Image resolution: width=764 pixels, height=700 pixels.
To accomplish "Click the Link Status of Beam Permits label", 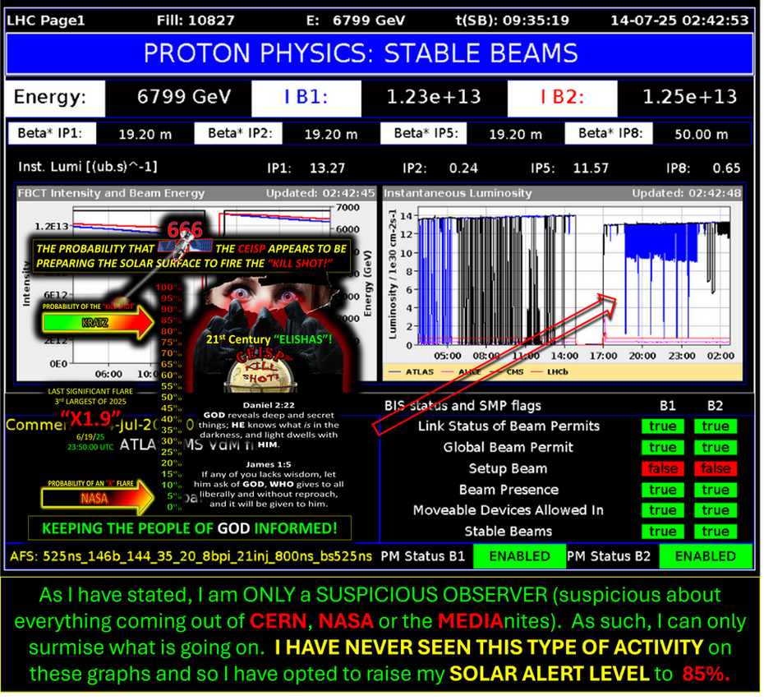I will (x=509, y=426).
